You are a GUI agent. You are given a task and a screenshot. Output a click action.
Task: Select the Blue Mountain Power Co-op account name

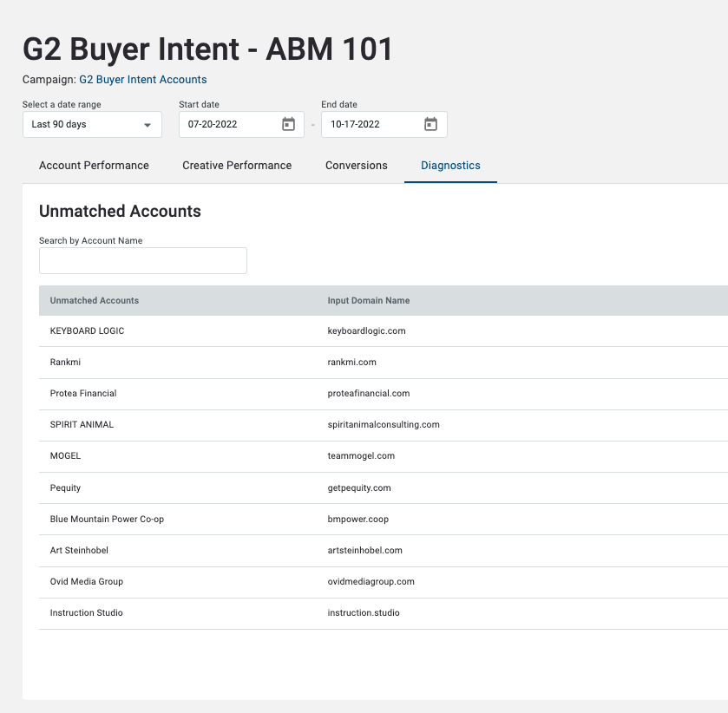(x=107, y=519)
